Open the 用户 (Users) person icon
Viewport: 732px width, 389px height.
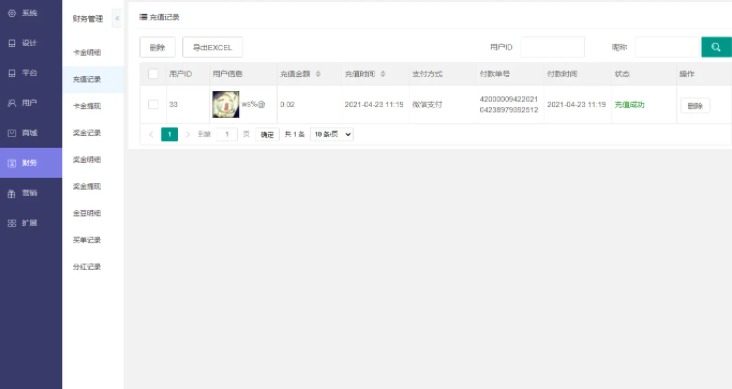(12, 103)
